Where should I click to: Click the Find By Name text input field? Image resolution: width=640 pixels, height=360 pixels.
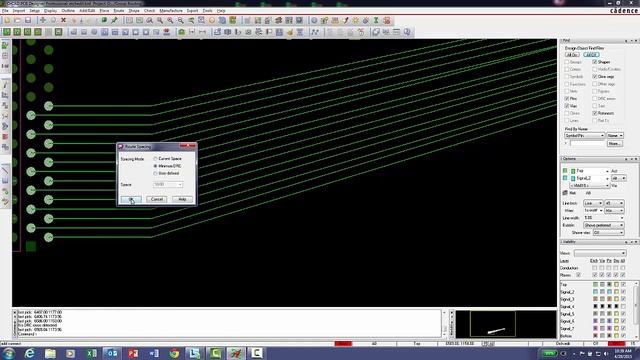(x=587, y=144)
